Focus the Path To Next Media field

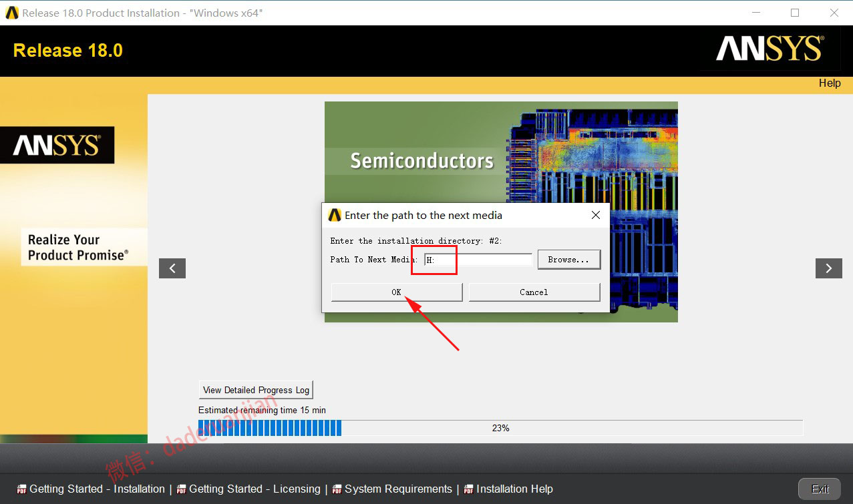[x=478, y=260]
